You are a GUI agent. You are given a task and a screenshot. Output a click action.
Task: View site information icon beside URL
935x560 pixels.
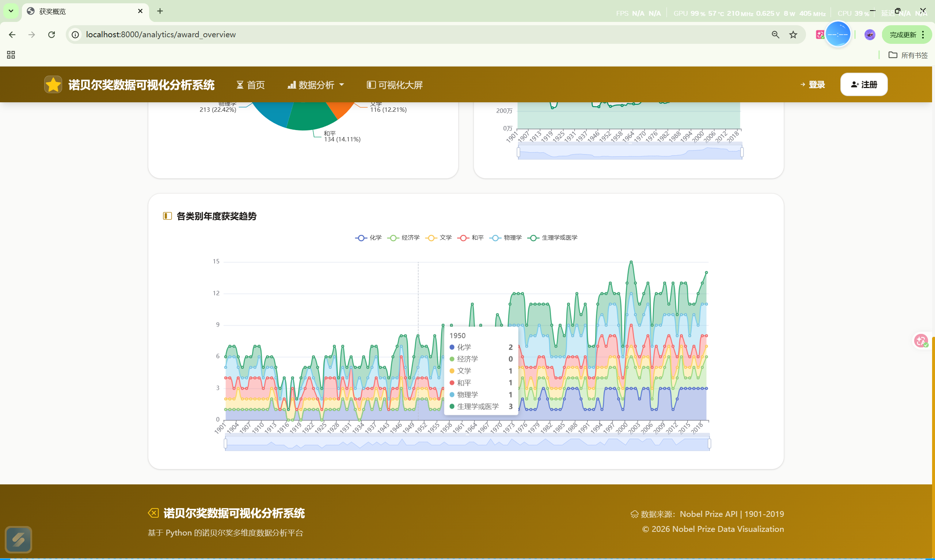tap(76, 35)
